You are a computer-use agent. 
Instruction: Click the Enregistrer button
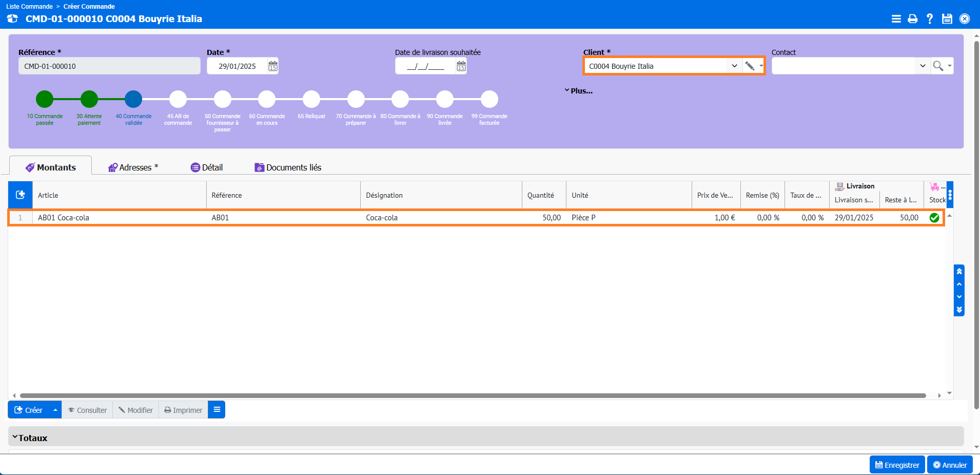(897, 465)
